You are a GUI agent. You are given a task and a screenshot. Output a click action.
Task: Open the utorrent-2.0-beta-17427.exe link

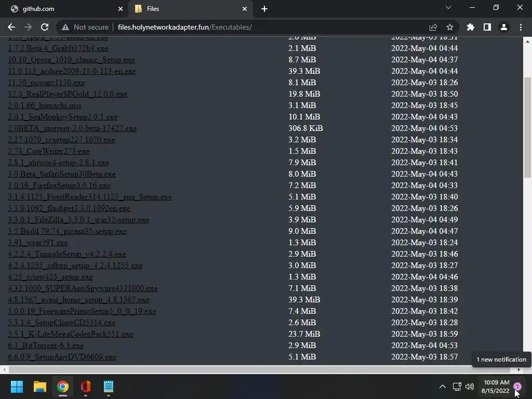(72, 128)
